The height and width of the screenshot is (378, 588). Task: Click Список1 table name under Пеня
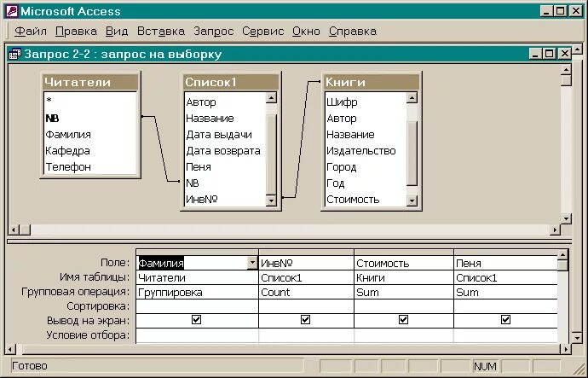click(506, 278)
